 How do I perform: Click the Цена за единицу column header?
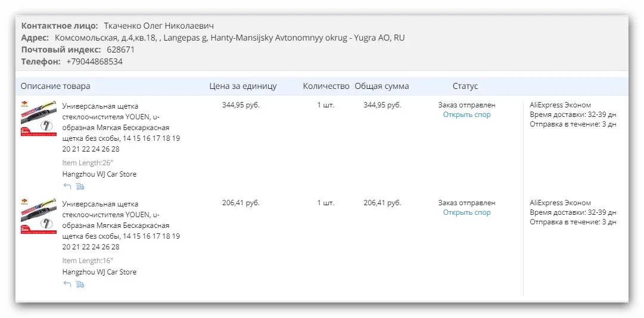(242, 87)
